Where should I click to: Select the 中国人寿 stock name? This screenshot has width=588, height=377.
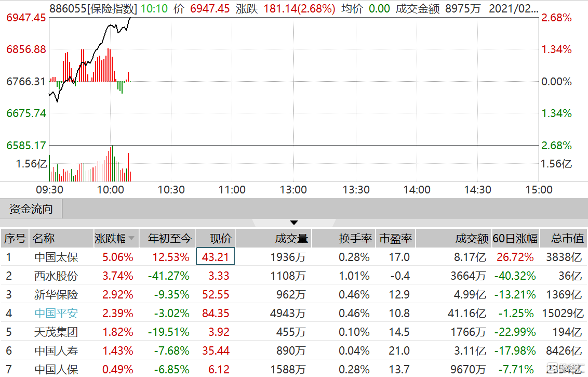click(56, 350)
